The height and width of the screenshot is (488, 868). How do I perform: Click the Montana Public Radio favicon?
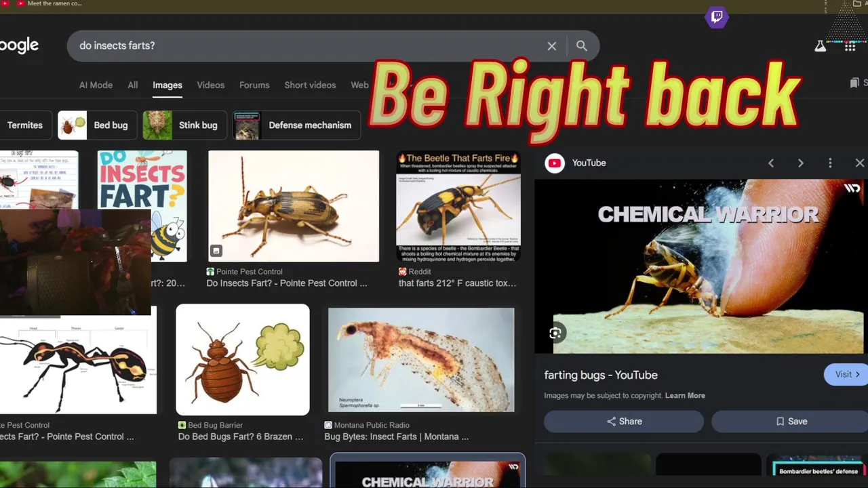point(328,426)
